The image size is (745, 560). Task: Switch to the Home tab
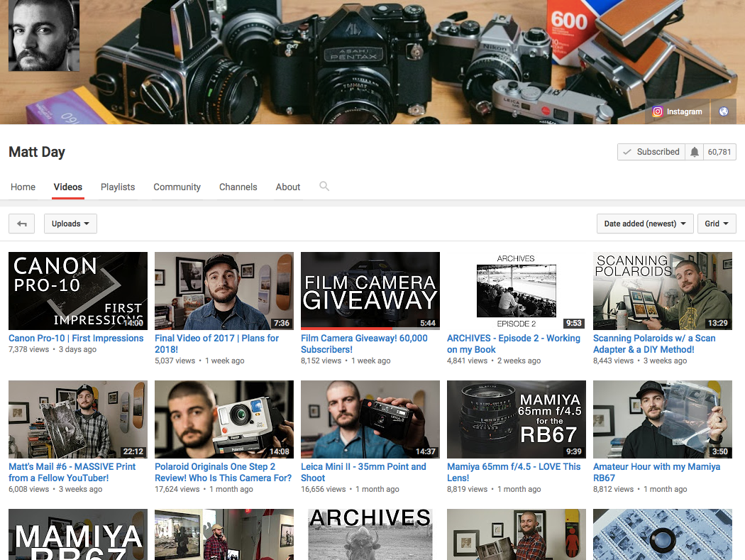(x=23, y=187)
